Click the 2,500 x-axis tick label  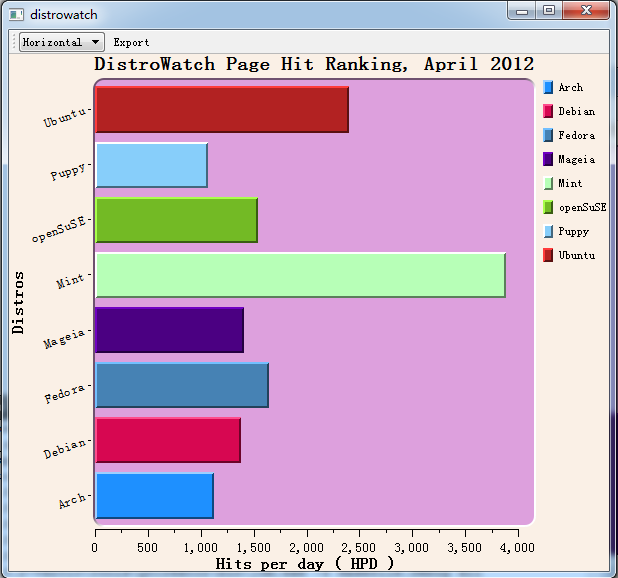359,548
